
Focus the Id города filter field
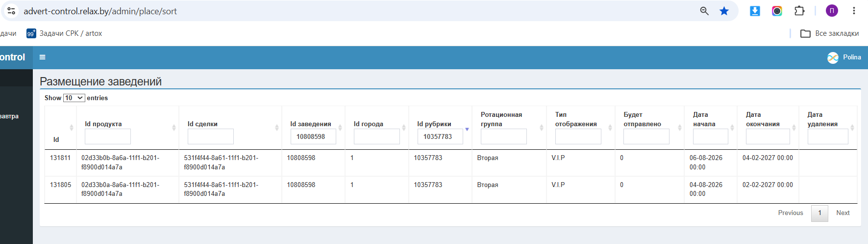[x=376, y=136]
